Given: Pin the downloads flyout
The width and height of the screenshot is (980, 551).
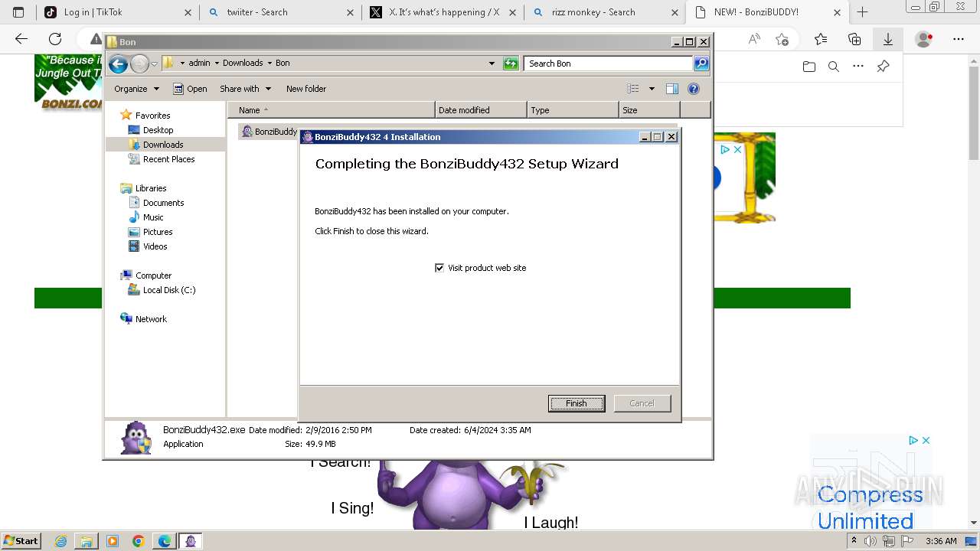Looking at the screenshot, I should click(x=883, y=67).
